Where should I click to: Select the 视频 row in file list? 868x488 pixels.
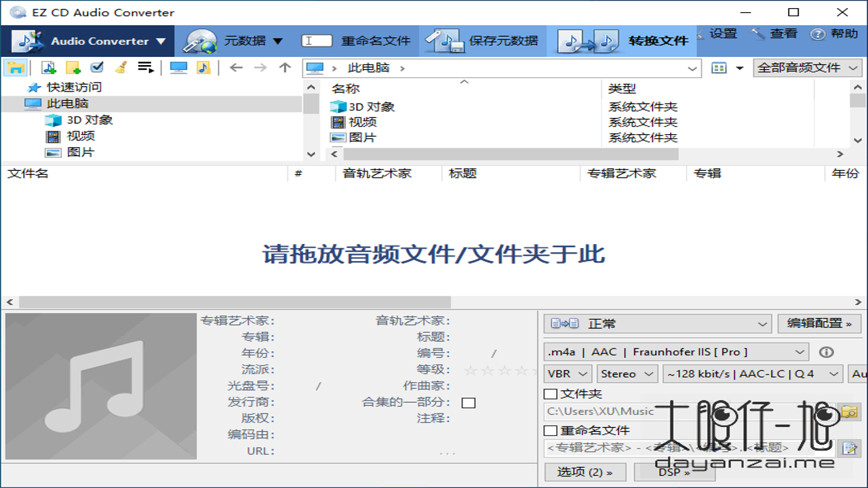point(362,122)
